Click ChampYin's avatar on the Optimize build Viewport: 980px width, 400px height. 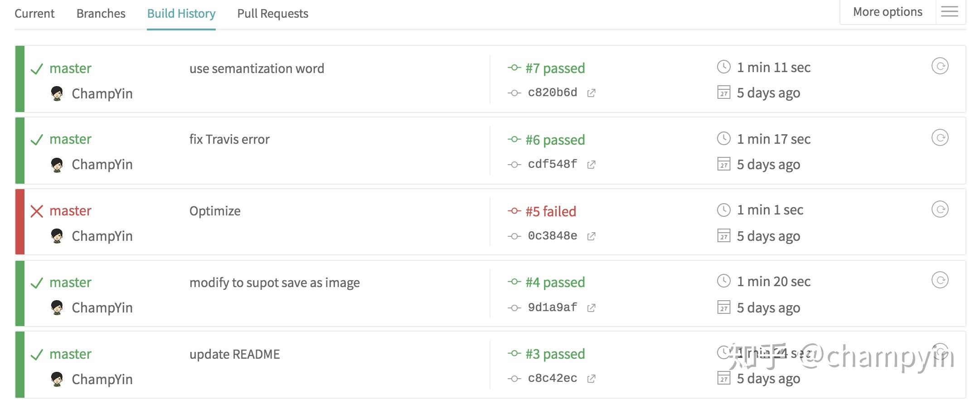tap(57, 236)
